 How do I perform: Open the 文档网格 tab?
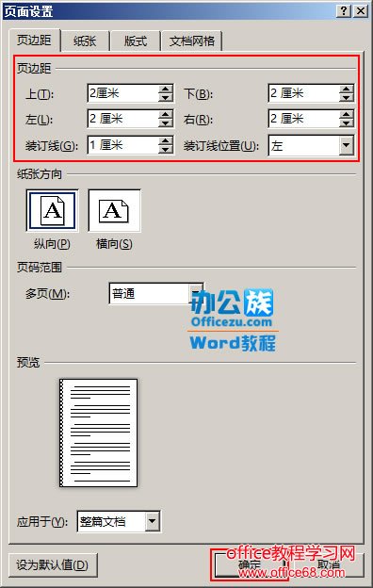[x=192, y=41]
